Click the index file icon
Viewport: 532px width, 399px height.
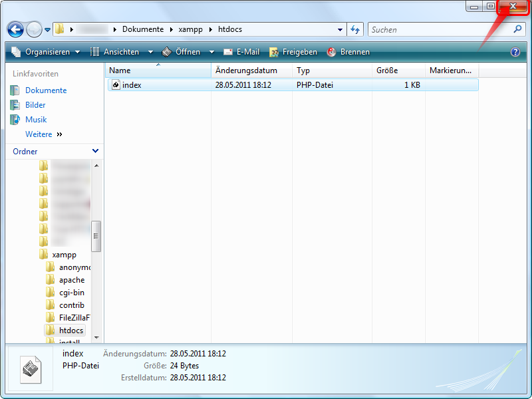pyautogui.click(x=116, y=85)
